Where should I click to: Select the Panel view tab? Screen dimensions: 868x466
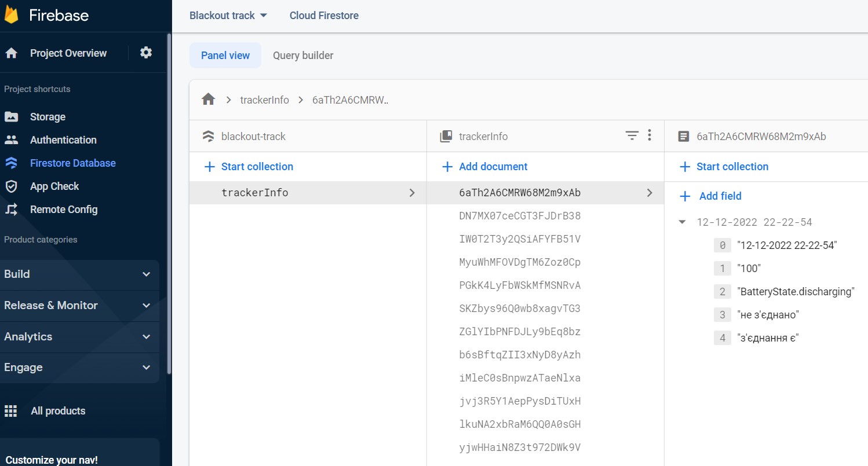click(x=225, y=56)
